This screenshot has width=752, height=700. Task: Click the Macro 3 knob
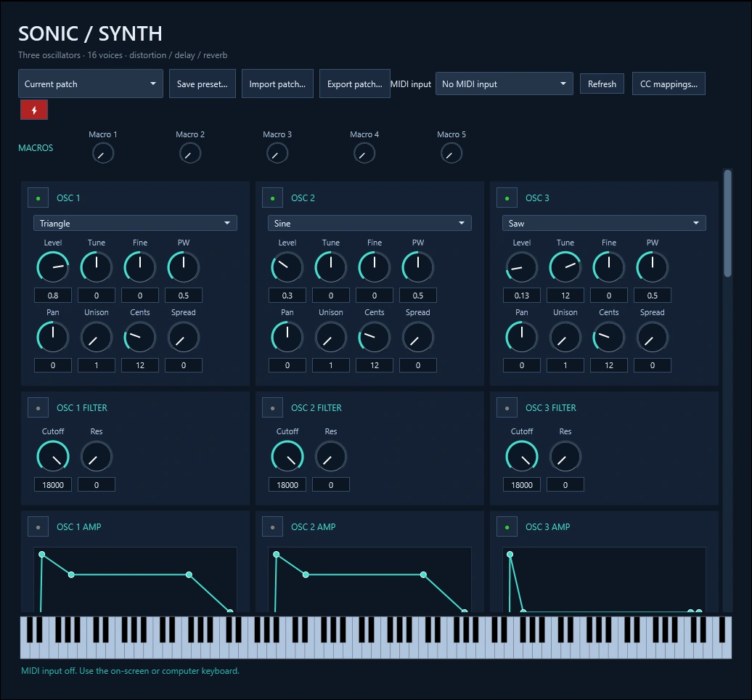coord(277,153)
